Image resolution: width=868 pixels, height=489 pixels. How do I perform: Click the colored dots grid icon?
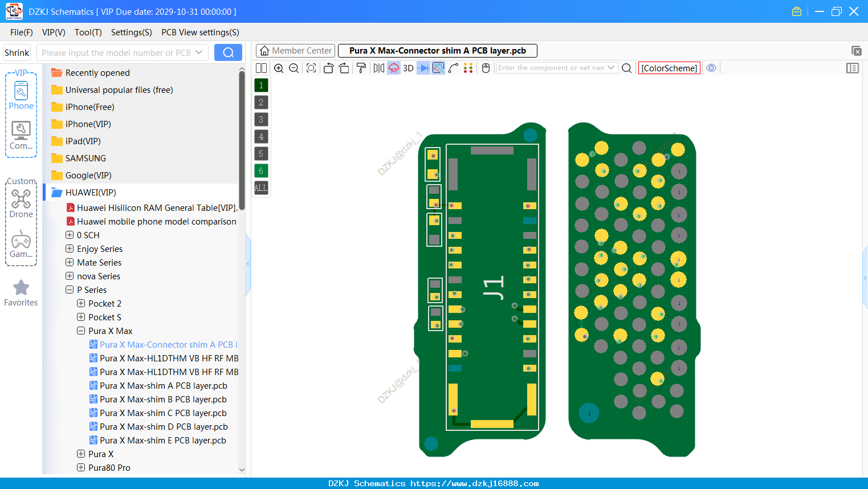[x=468, y=68]
